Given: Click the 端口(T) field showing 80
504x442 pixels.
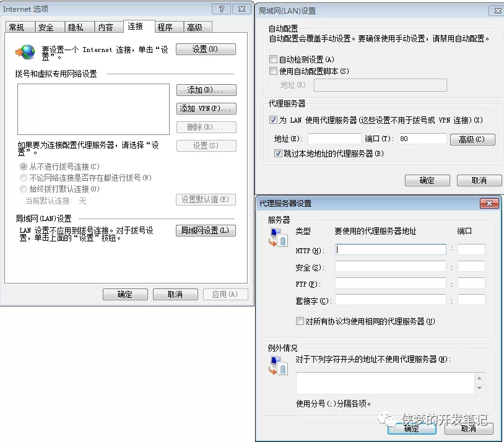Looking at the screenshot, I should pos(422,139).
